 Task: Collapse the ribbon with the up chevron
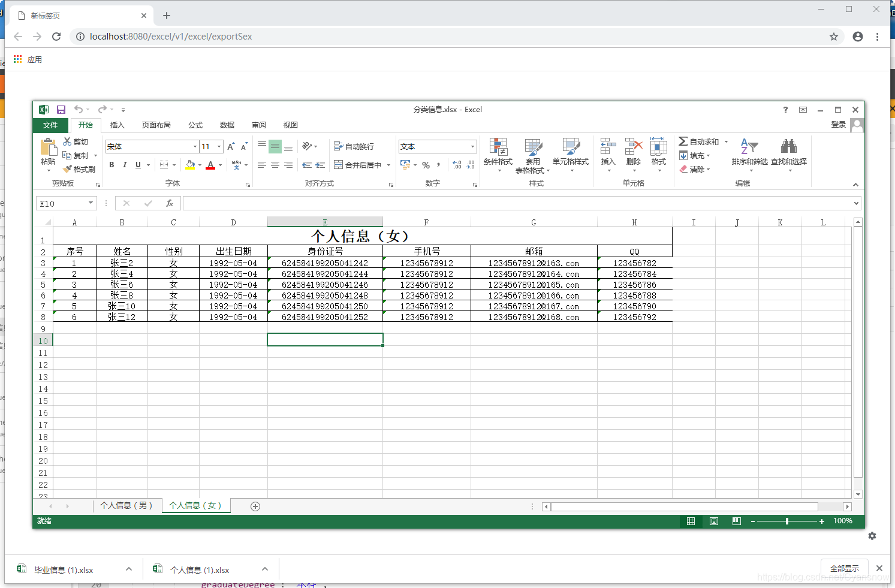(x=855, y=185)
